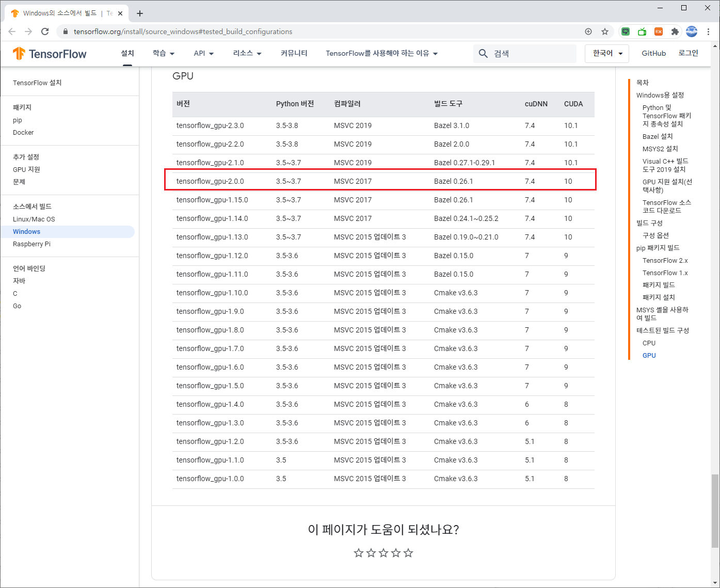This screenshot has height=588, width=720.
Task: Rate the page one star
Action: (x=359, y=553)
